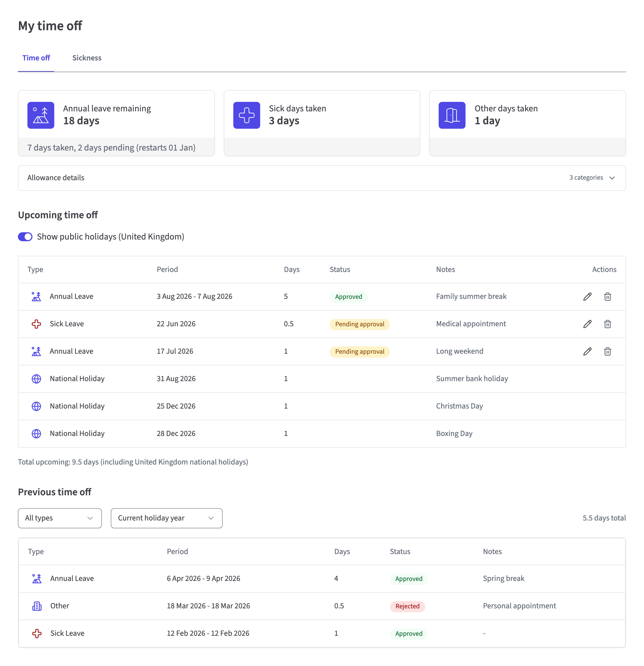Click the building icon in the Other row

37,606
